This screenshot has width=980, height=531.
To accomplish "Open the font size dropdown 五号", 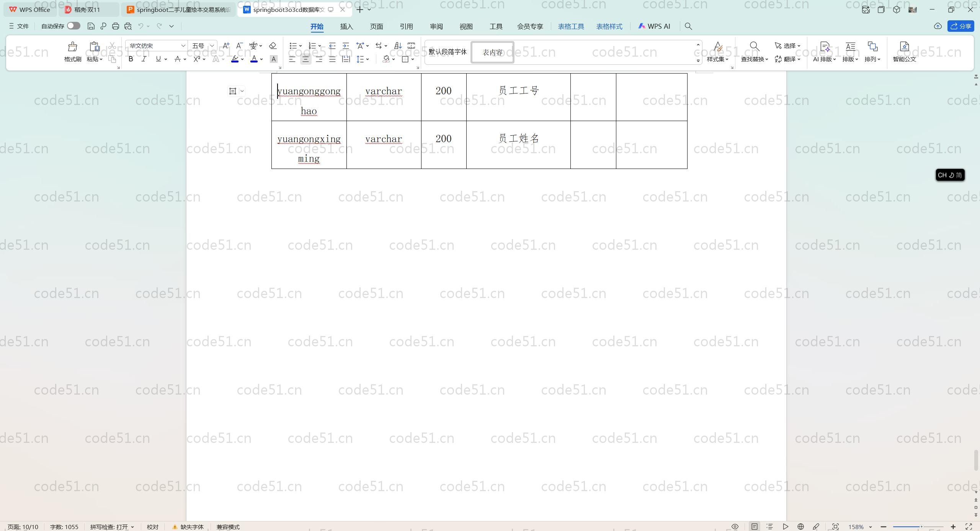I will pos(212,46).
